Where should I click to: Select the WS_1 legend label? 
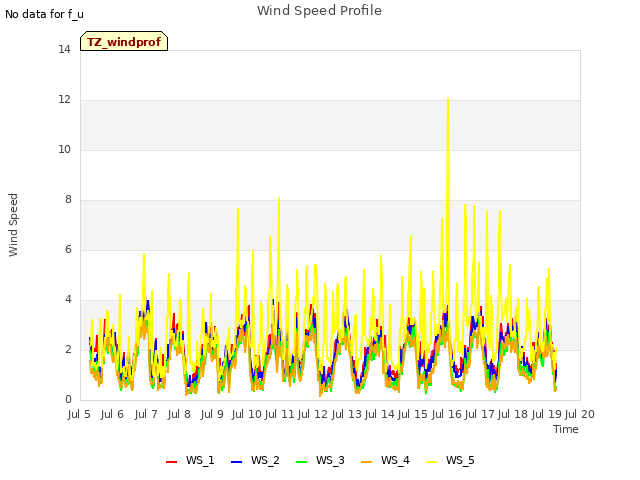pos(200,460)
